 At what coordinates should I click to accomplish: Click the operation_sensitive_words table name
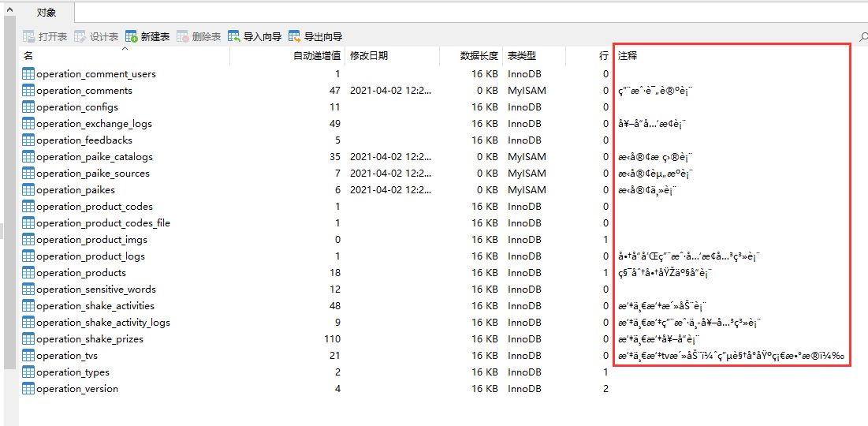point(96,290)
